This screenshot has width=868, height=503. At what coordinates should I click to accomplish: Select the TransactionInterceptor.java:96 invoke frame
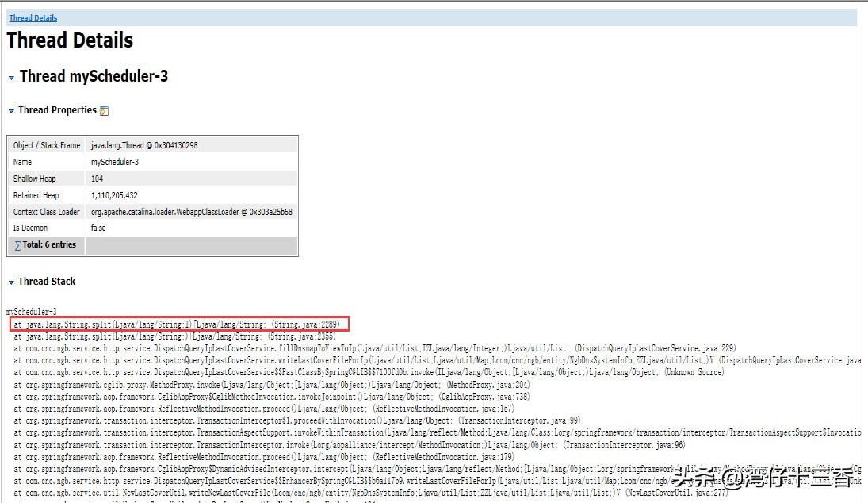pyautogui.click(x=350, y=445)
